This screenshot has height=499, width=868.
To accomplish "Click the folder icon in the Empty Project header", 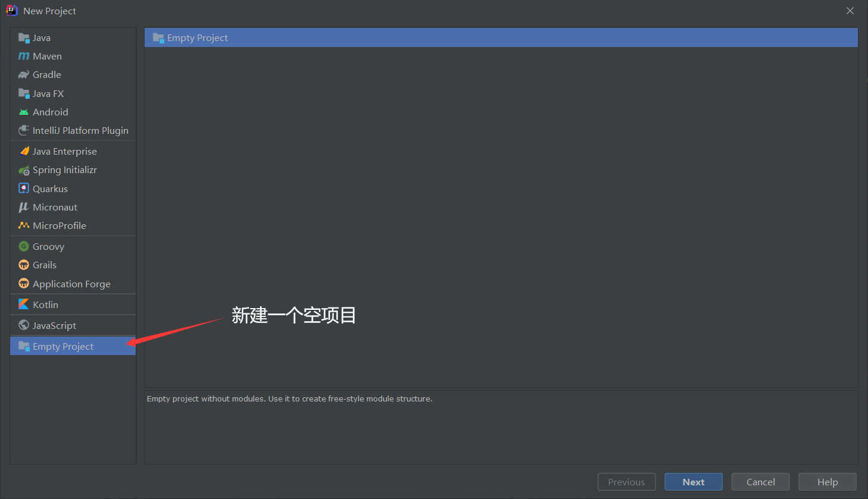I will (x=158, y=38).
